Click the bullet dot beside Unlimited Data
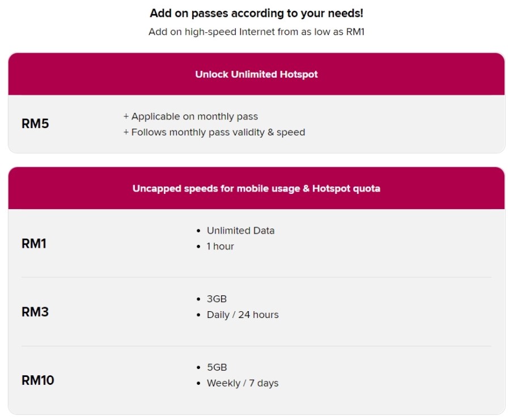This screenshot has height=420, width=513. (198, 231)
